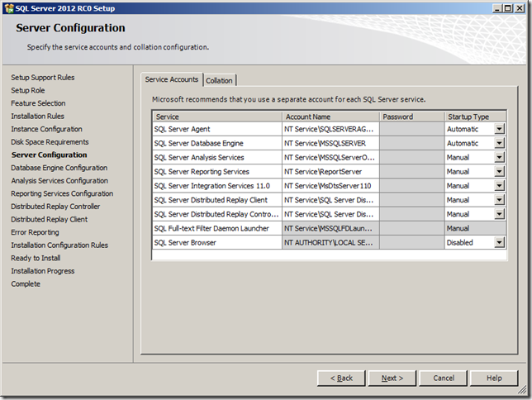The image size is (532, 400).
Task: Select the Service Accounts tab
Action: [x=172, y=79]
